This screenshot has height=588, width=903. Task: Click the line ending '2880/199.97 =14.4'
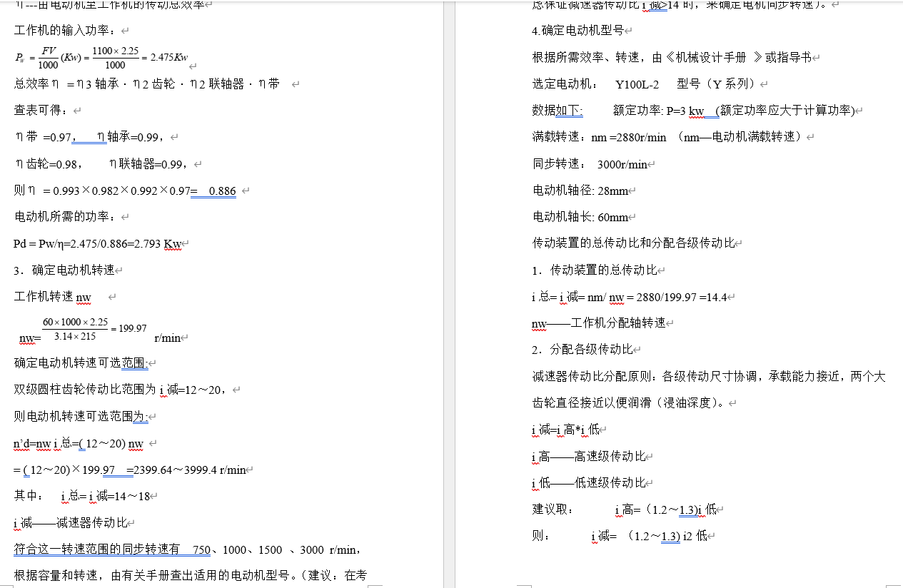pos(630,297)
